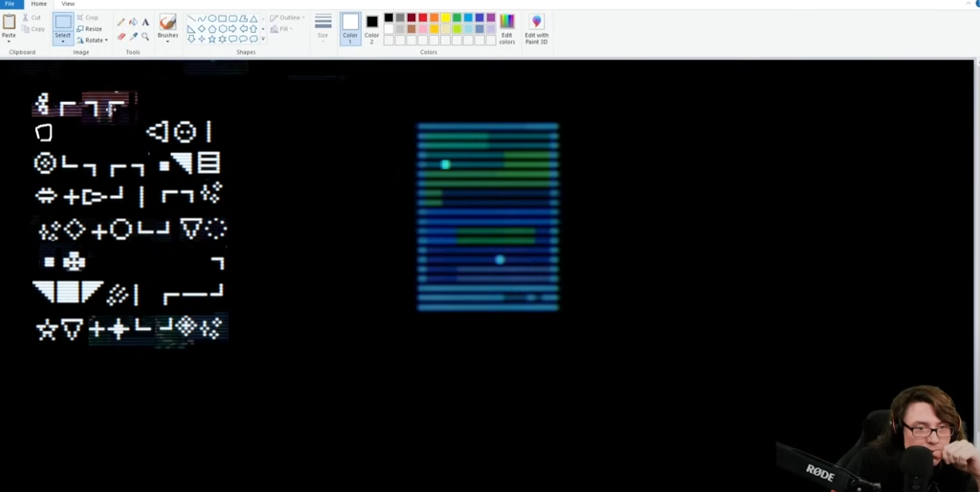Select the Text tool
980x492 pixels.
click(x=145, y=22)
